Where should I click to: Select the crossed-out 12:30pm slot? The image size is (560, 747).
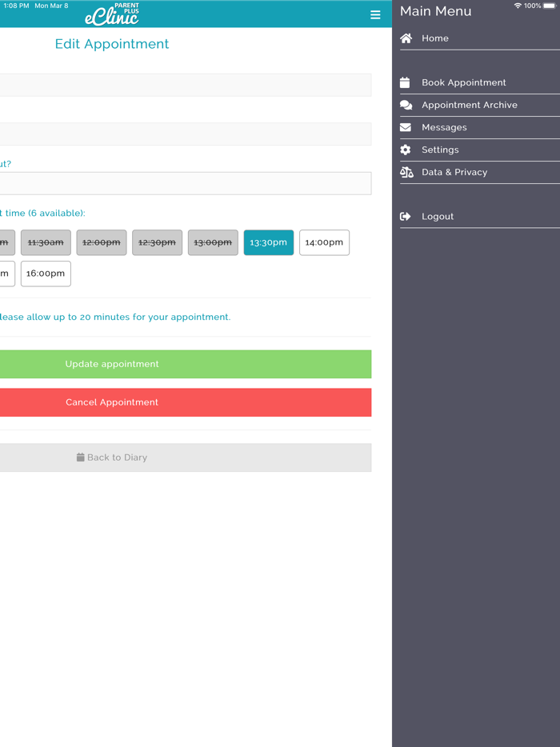158,242
